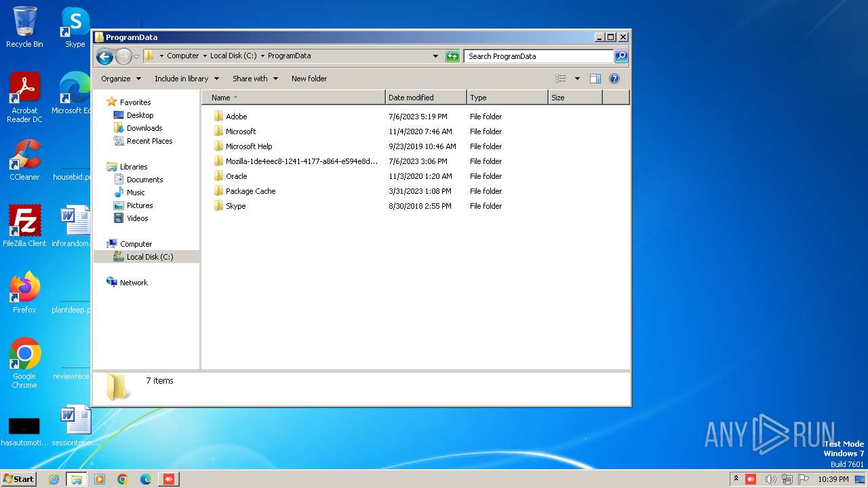The width and height of the screenshot is (868, 488).
Task: Sort by the Date modified column
Action: 426,98
